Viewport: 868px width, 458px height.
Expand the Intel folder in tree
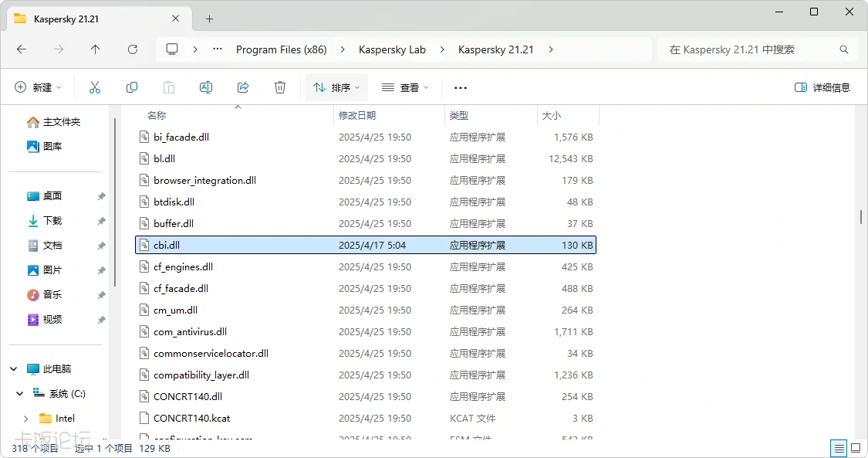[27, 419]
